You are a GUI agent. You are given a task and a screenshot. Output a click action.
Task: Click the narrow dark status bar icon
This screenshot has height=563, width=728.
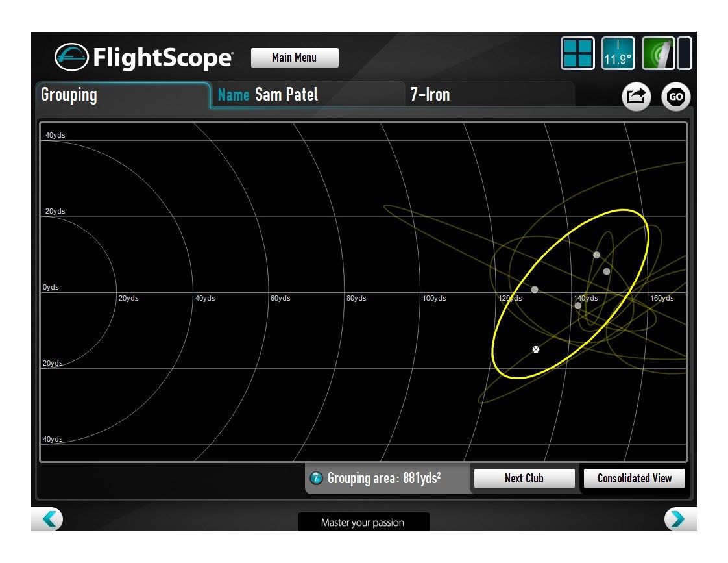pyautogui.click(x=685, y=53)
